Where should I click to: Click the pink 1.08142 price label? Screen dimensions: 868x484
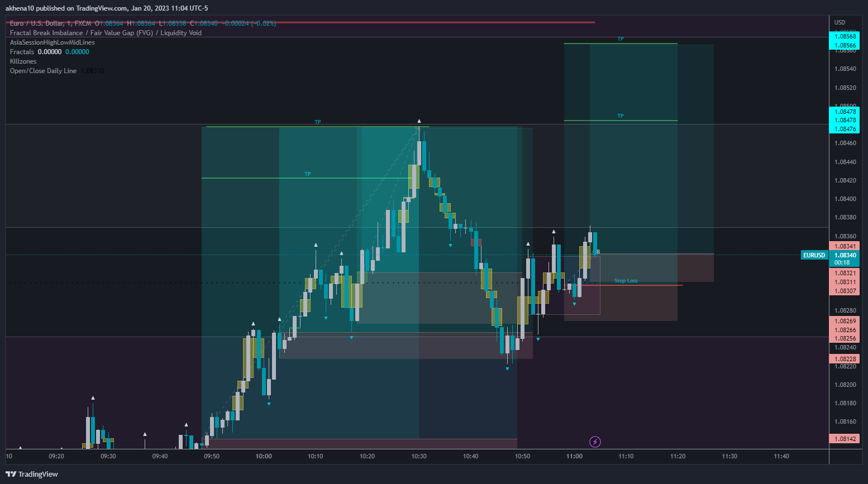pyautogui.click(x=844, y=439)
